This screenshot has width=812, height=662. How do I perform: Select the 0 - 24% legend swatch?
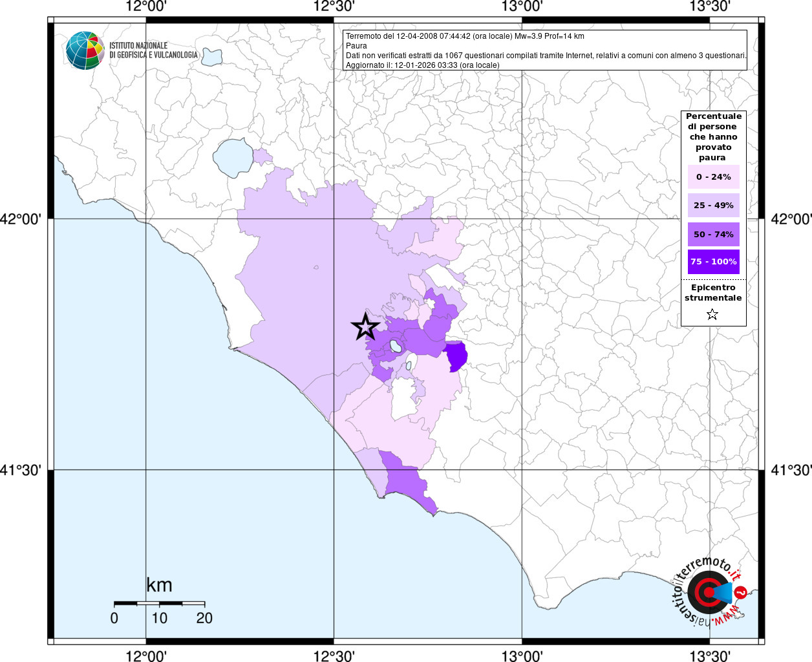point(714,176)
